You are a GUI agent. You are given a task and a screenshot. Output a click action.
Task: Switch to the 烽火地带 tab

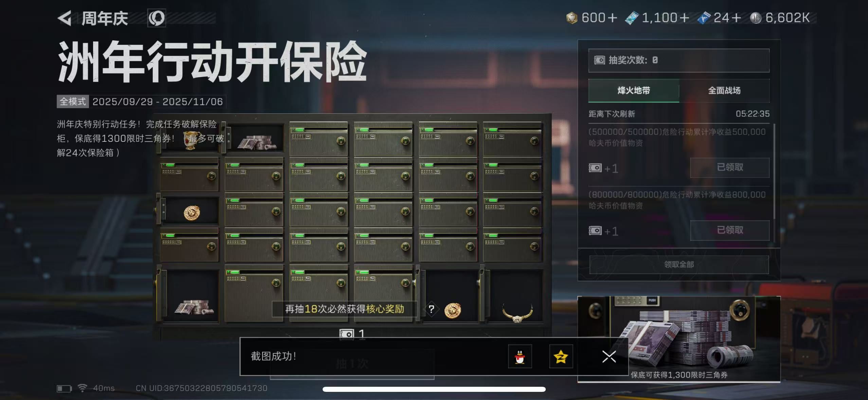634,91
